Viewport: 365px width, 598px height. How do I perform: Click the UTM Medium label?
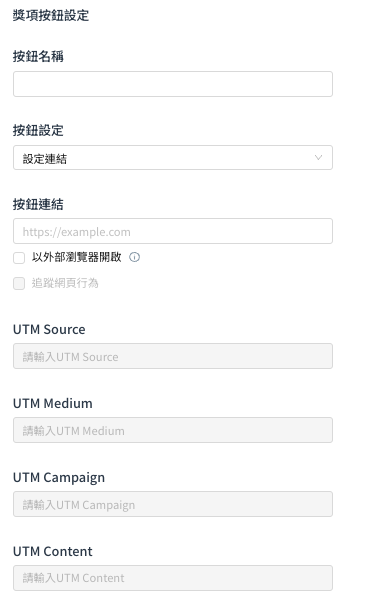click(53, 403)
